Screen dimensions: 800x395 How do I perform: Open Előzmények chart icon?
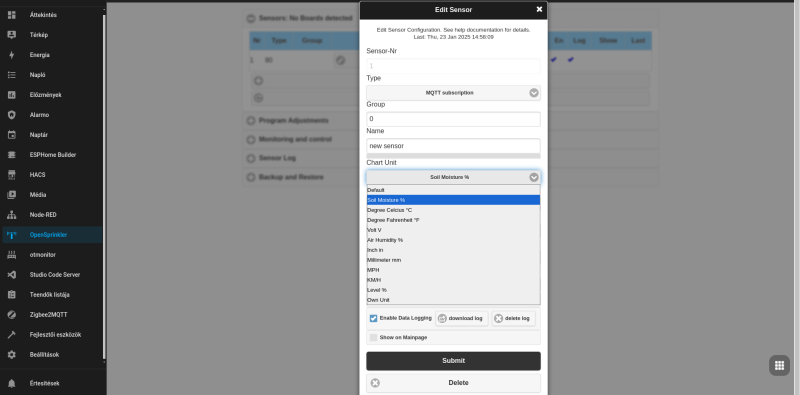(12, 95)
